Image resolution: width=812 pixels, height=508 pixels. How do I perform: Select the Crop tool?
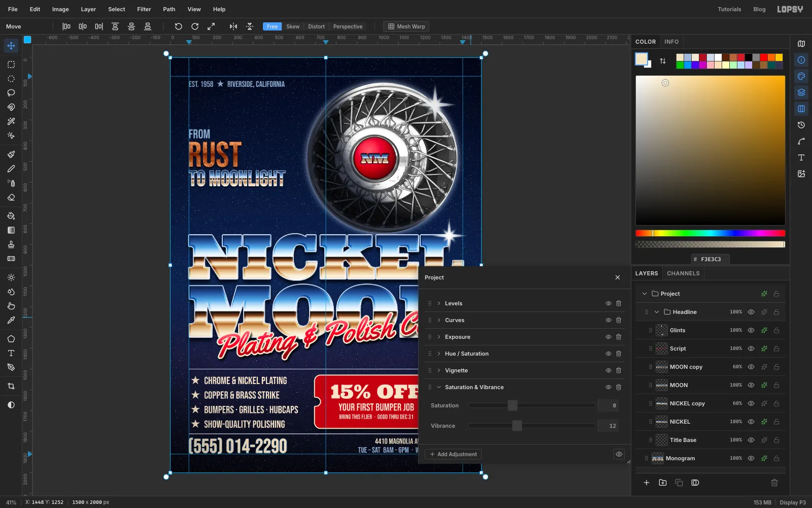coord(11,386)
